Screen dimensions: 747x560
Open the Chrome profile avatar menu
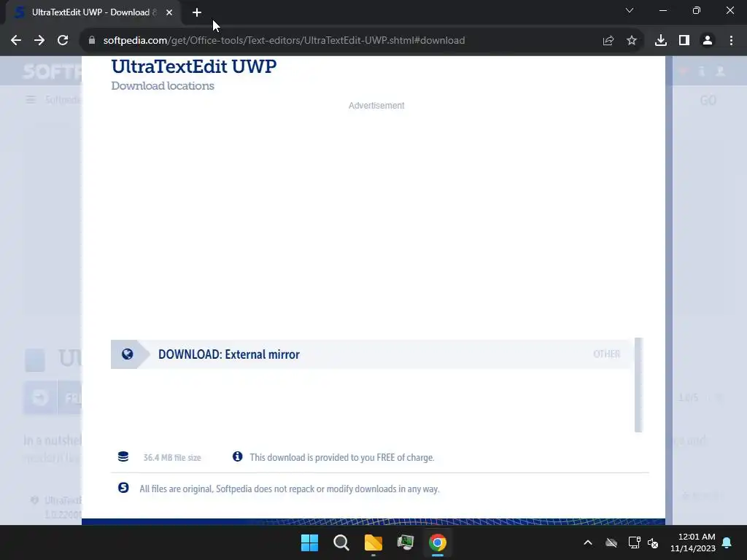click(x=708, y=41)
